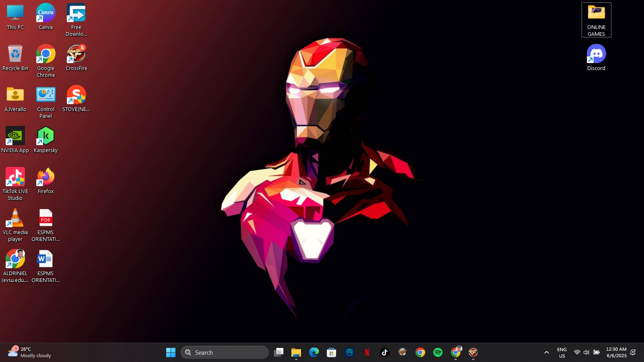Open the notification bell in tray
The height and width of the screenshot is (362, 644).
click(x=633, y=352)
